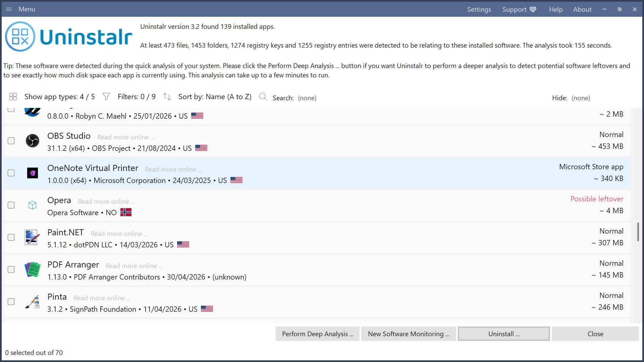
Task: Click the OneNote Virtual Printer icon
Action: 33,173
